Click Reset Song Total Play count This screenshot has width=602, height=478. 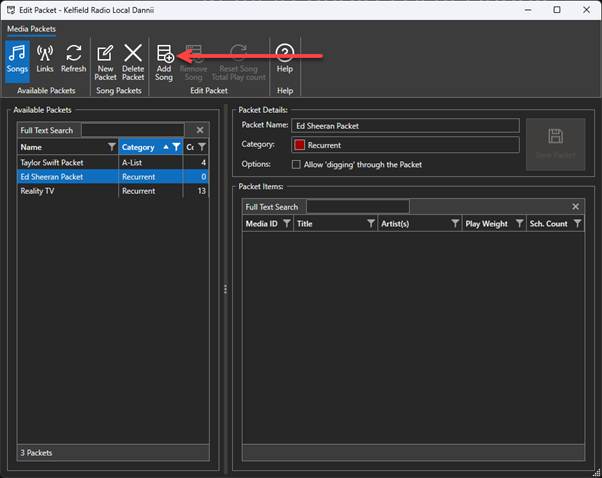(x=238, y=62)
